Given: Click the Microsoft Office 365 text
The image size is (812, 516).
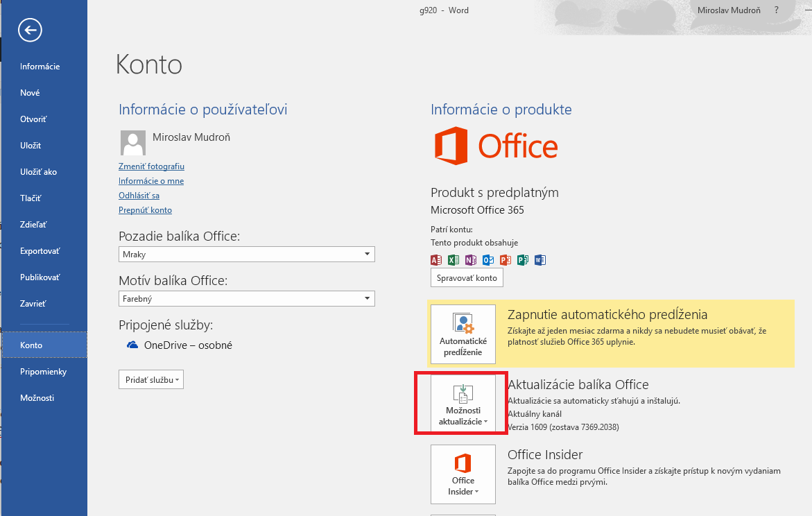Looking at the screenshot, I should click(x=478, y=210).
